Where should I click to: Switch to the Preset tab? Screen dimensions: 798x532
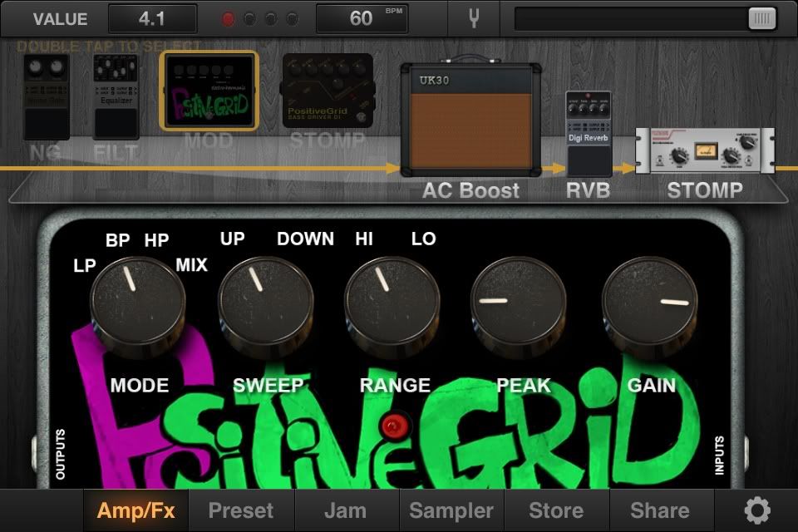(241, 510)
